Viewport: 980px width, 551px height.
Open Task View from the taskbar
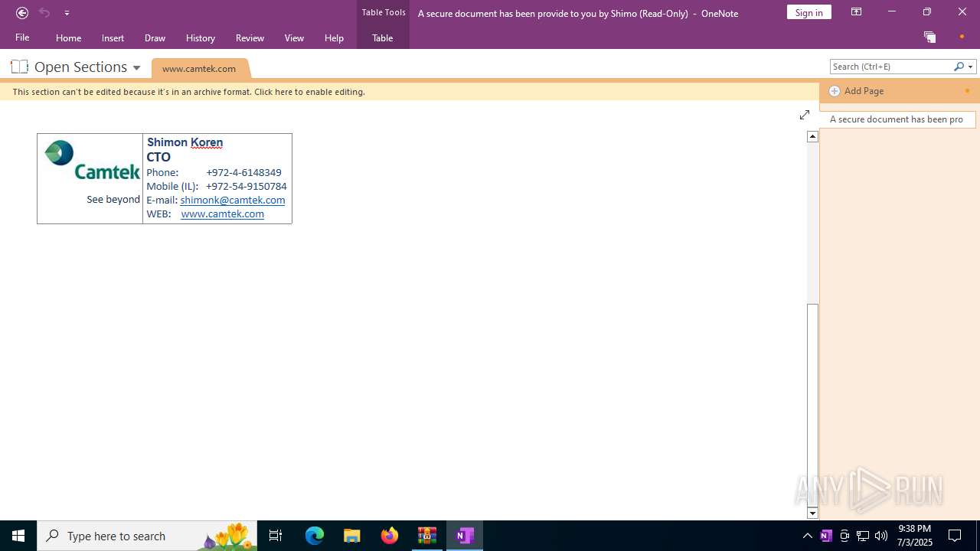pyautogui.click(x=276, y=536)
